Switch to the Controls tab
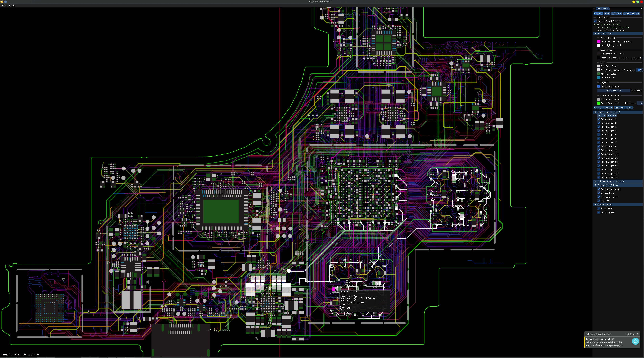Screen dimensions: 644x358 click(616, 14)
